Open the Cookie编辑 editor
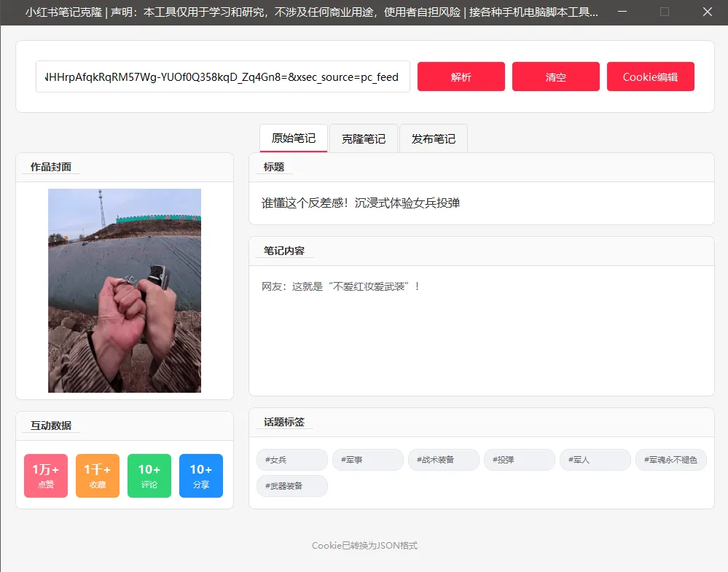Viewport: 728px width, 572px height. [650, 77]
